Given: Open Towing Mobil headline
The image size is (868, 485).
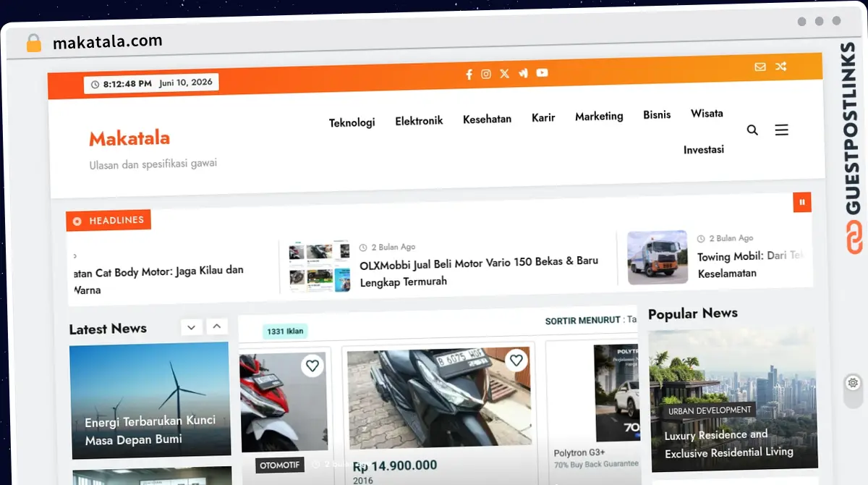Looking at the screenshot, I should 751,264.
